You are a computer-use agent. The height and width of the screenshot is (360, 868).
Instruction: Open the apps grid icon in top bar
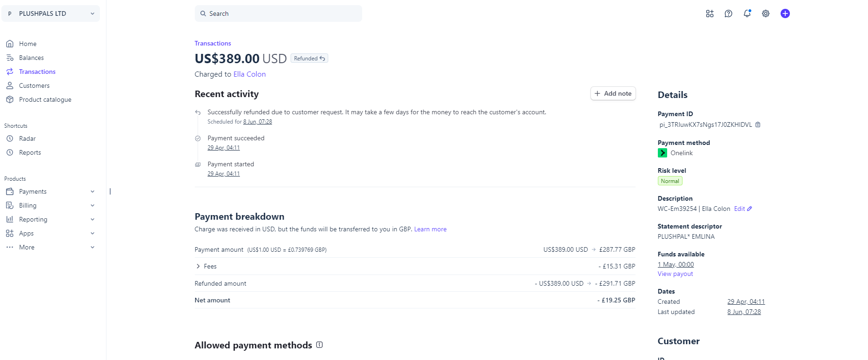(x=709, y=13)
